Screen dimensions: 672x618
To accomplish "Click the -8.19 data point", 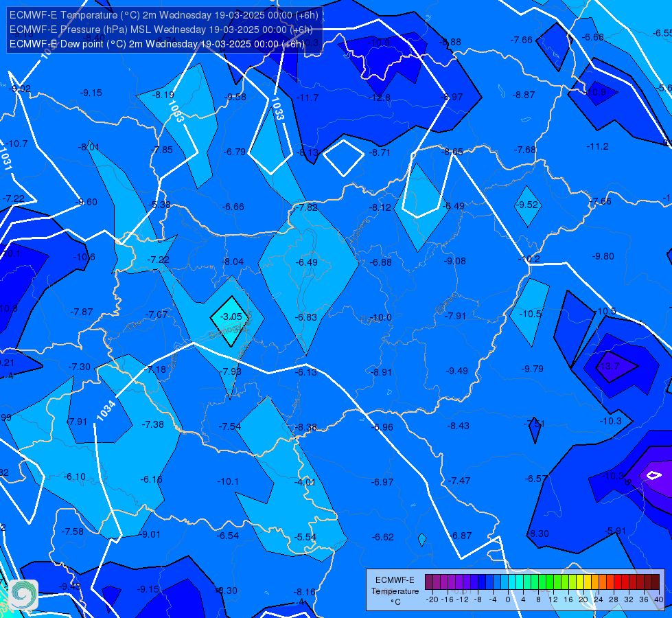I will (x=163, y=95).
